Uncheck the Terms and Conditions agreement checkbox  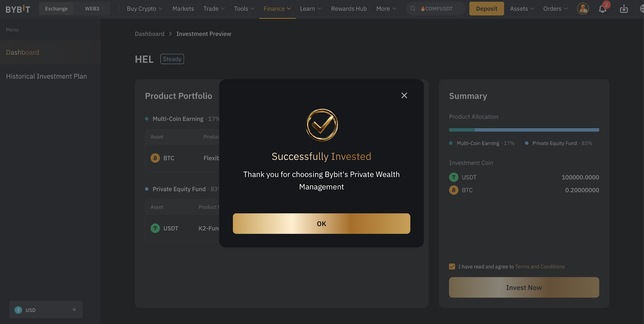pos(452,267)
